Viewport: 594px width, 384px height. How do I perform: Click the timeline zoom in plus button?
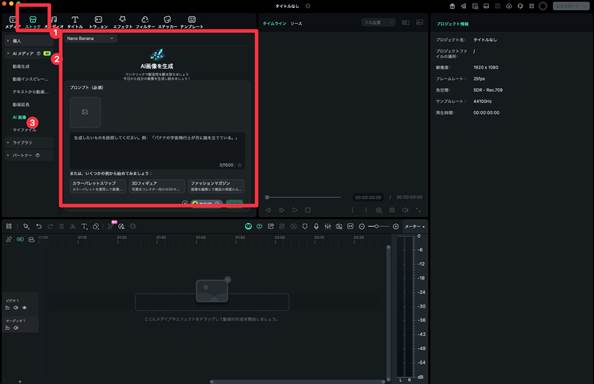[395, 226]
